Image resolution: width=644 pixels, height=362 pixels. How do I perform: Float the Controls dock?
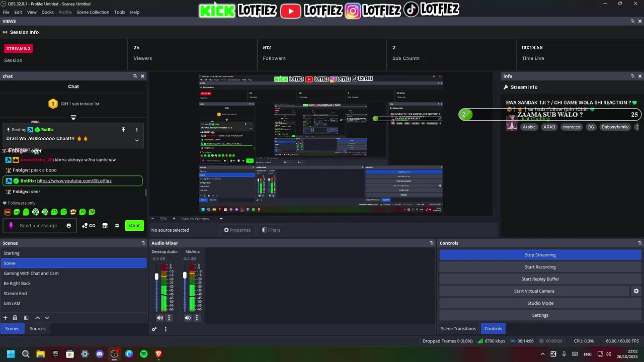pyautogui.click(x=639, y=243)
